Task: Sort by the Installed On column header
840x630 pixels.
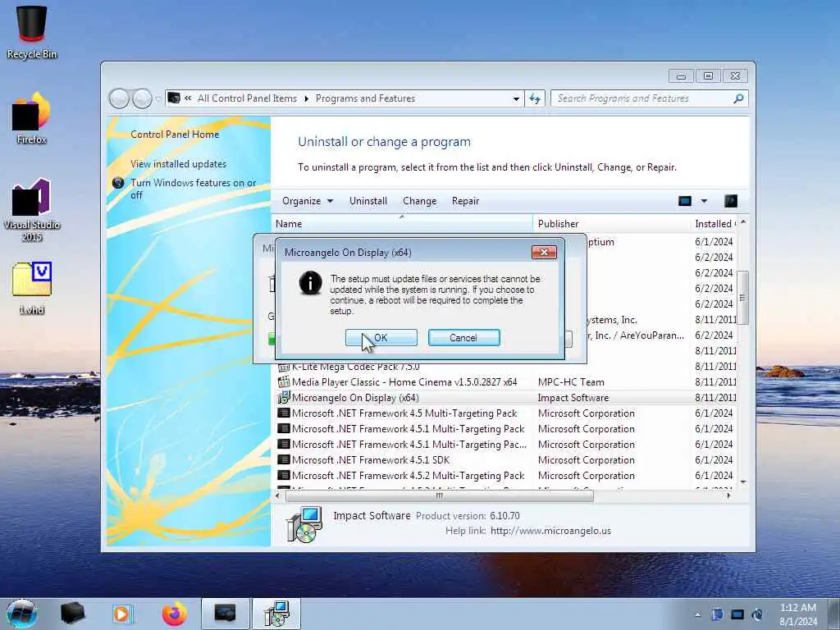Action: 714,223
